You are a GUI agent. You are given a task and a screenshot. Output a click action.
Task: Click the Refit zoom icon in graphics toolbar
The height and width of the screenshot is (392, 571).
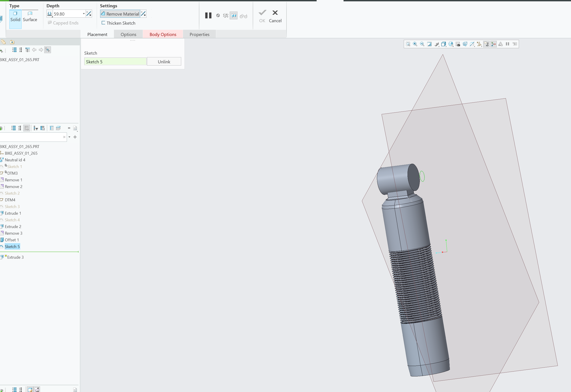click(x=408, y=44)
